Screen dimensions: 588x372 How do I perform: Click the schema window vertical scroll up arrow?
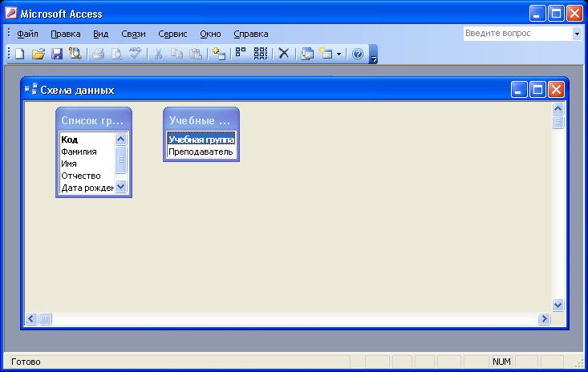(558, 109)
